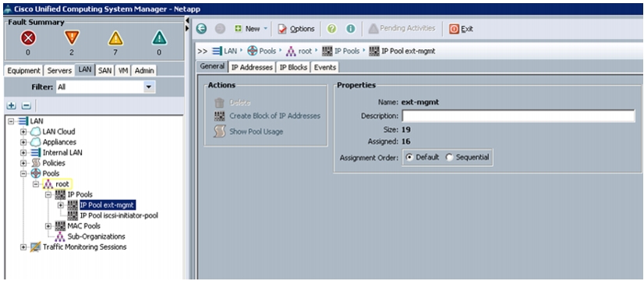
Task: Collapse the Pools node
Action: [23, 173]
